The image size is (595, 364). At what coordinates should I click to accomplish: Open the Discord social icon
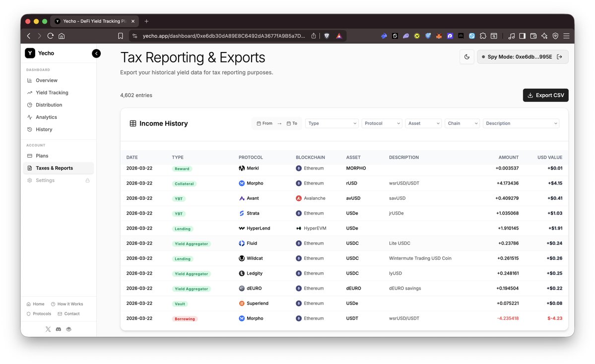pos(59,329)
